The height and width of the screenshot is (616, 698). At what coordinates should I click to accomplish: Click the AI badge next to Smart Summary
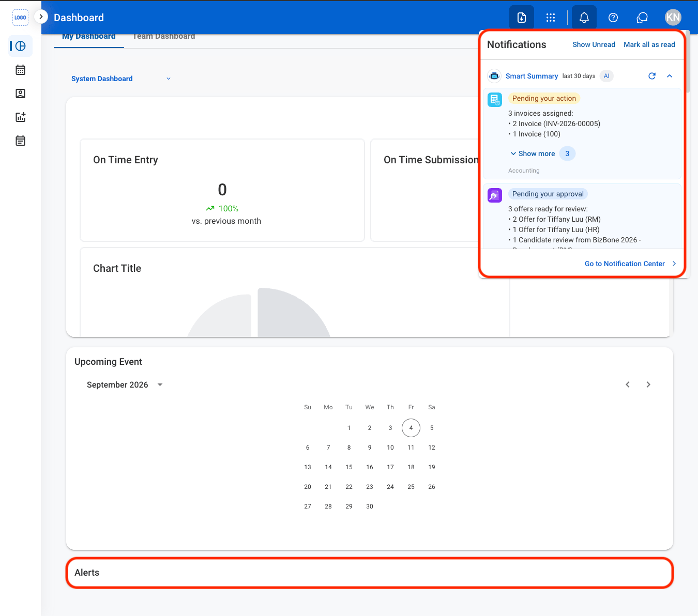pos(606,76)
